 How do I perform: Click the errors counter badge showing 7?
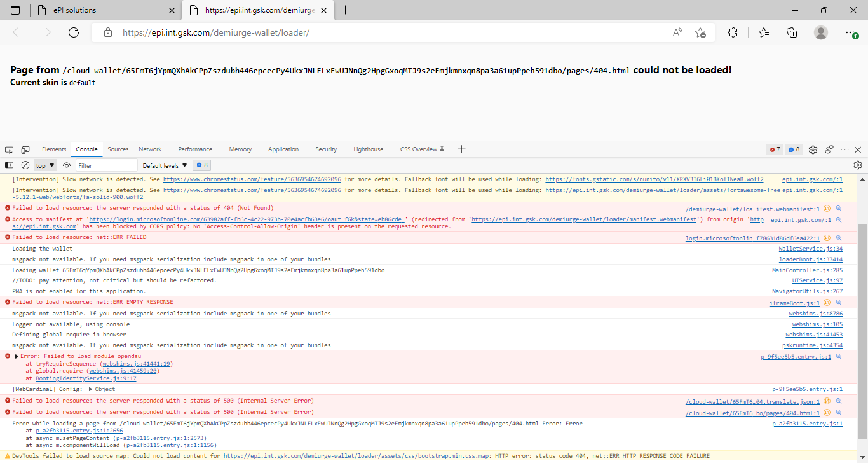pyautogui.click(x=774, y=149)
